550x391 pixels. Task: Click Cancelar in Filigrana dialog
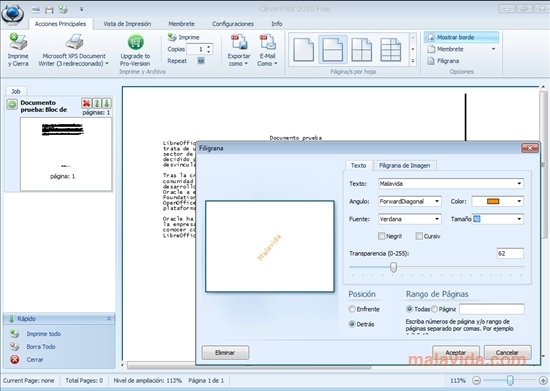[x=508, y=352]
